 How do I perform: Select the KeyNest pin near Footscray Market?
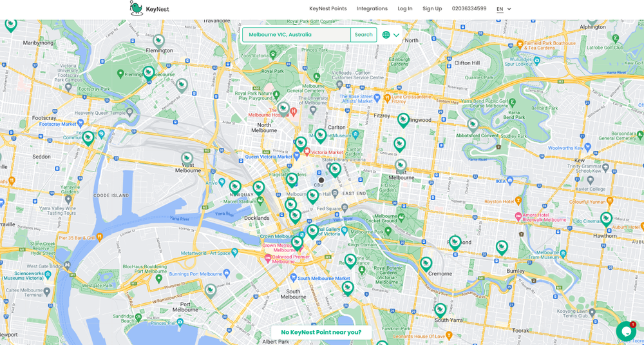(88, 139)
